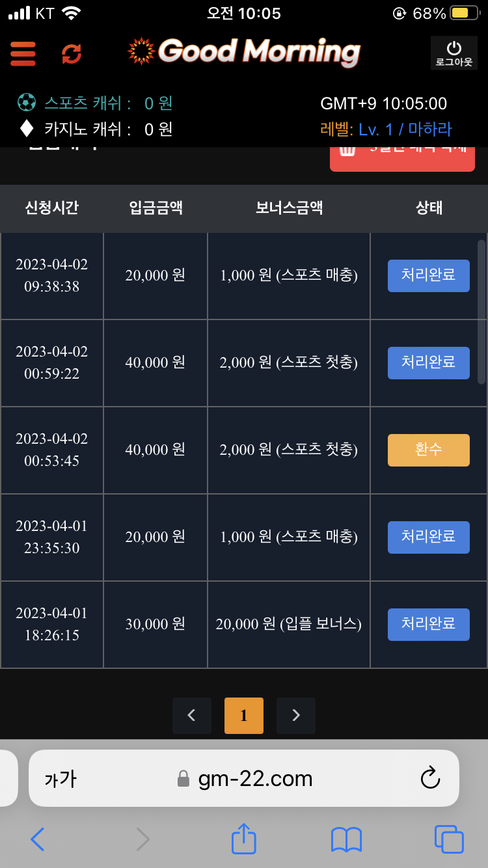
Task: Tap the red refresh icon in the header
Action: [72, 53]
